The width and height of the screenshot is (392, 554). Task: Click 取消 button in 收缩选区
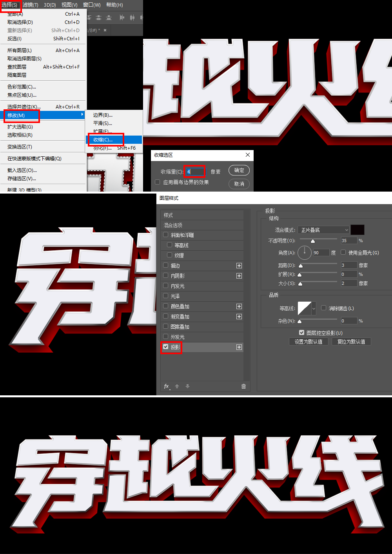click(x=239, y=184)
